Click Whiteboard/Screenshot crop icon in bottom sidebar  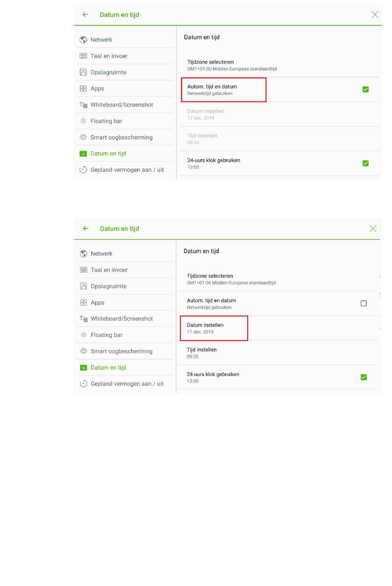point(84,319)
